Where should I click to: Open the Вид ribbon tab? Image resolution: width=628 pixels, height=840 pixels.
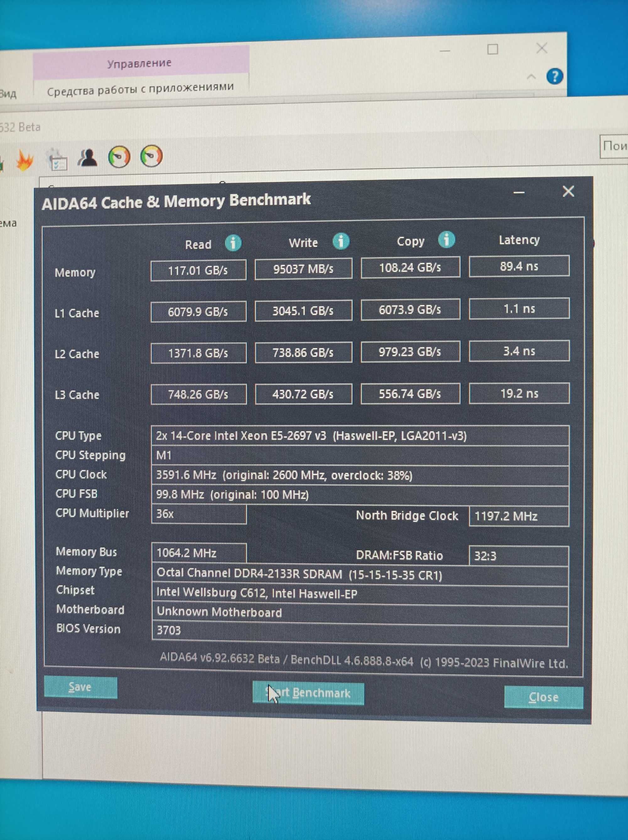pos(8,93)
